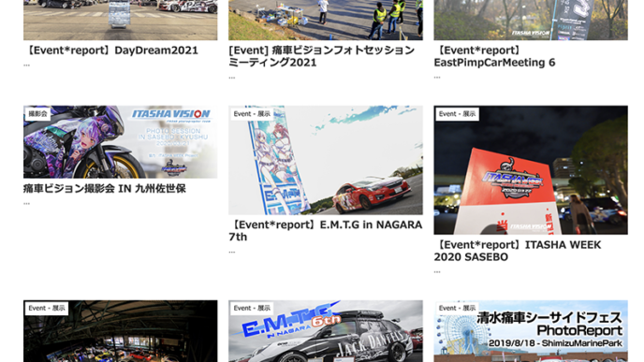Click the E.M.T.G in NAGARA 7th thumbnail
Image resolution: width=644 pixels, height=362 pixels.
pyautogui.click(x=326, y=160)
